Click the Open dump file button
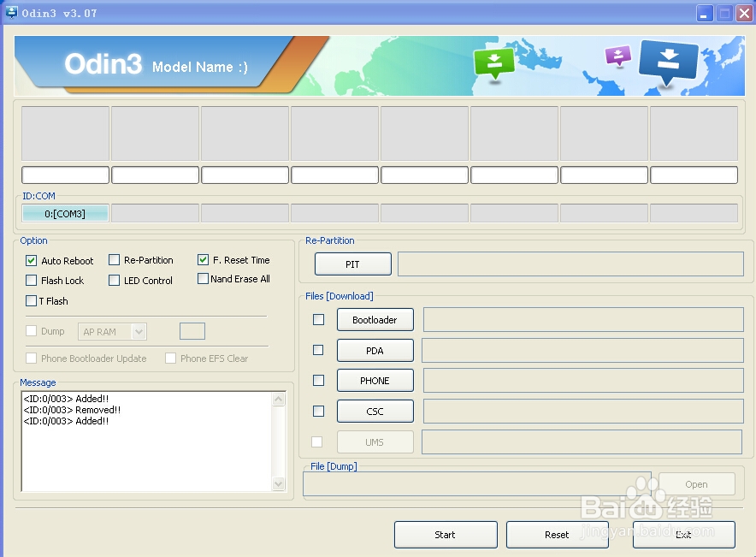This screenshot has width=756, height=557. point(697,484)
